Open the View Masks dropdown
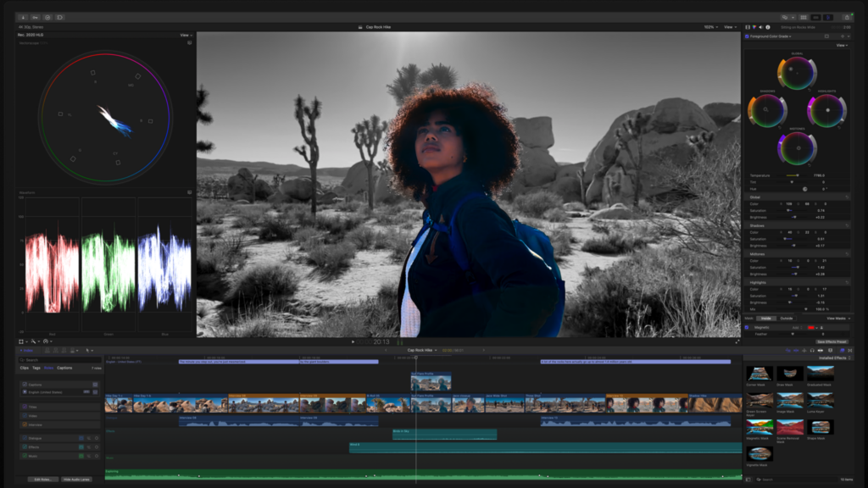 pyautogui.click(x=838, y=319)
